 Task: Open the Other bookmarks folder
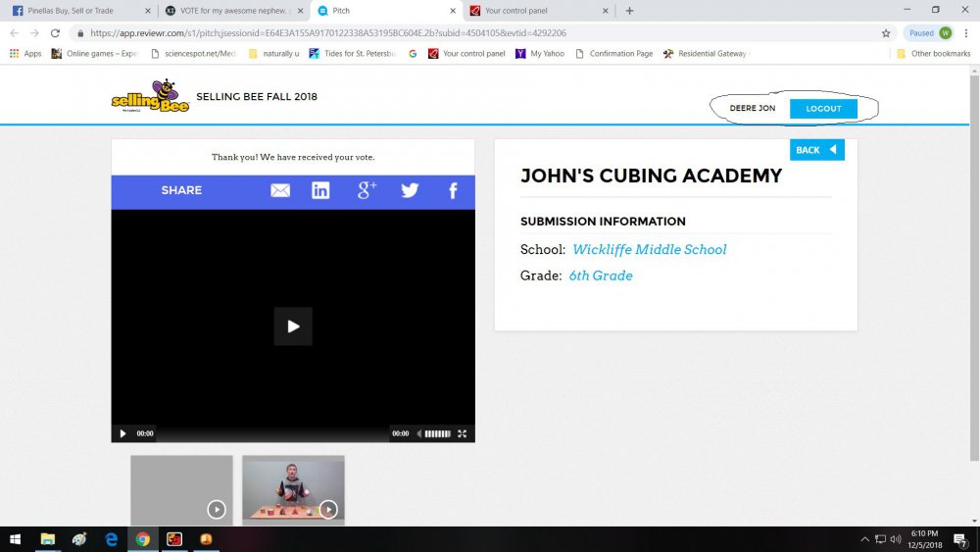pyautogui.click(x=933, y=54)
